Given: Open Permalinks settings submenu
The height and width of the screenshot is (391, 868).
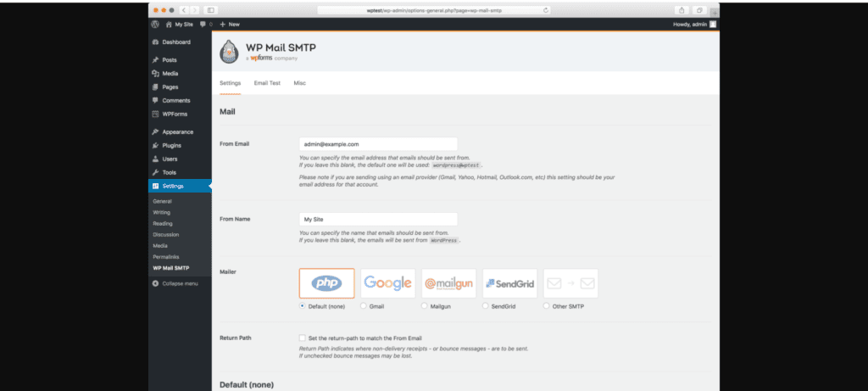Looking at the screenshot, I should point(166,257).
